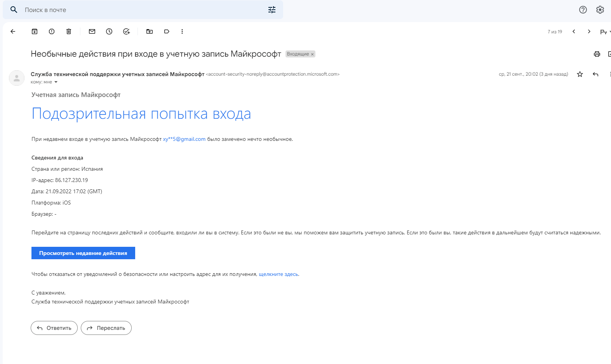Go to the newer message arrow
Image resolution: width=611 pixels, height=364 pixels.
click(x=574, y=31)
